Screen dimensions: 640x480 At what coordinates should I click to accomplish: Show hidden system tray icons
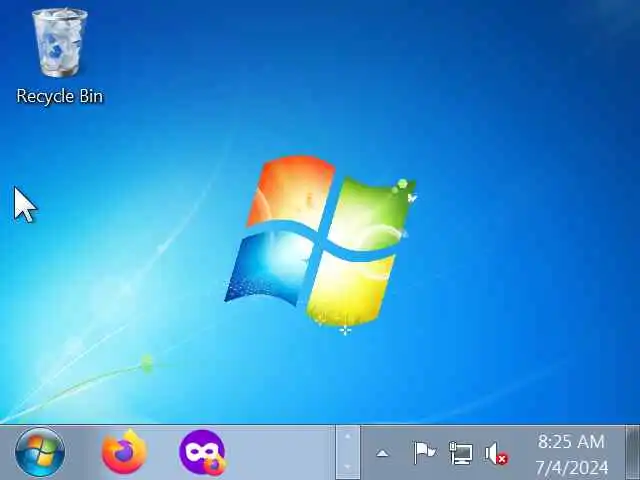382,453
